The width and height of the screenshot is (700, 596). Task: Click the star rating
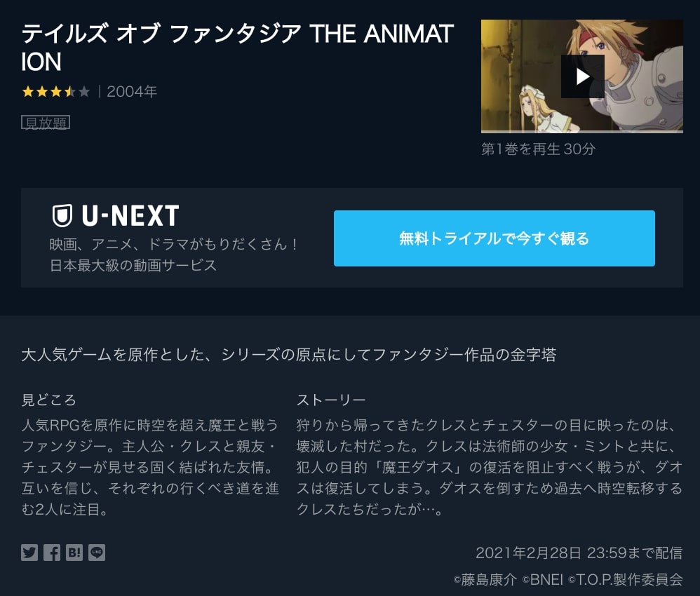point(56,92)
